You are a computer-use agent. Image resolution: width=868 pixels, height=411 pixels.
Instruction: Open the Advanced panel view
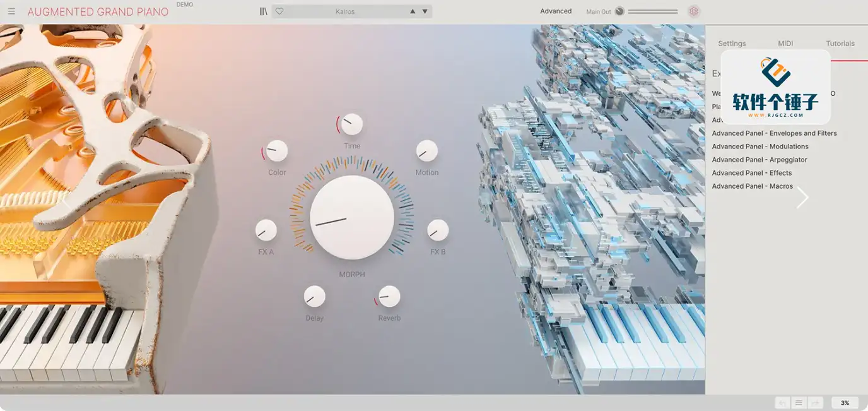tap(556, 11)
